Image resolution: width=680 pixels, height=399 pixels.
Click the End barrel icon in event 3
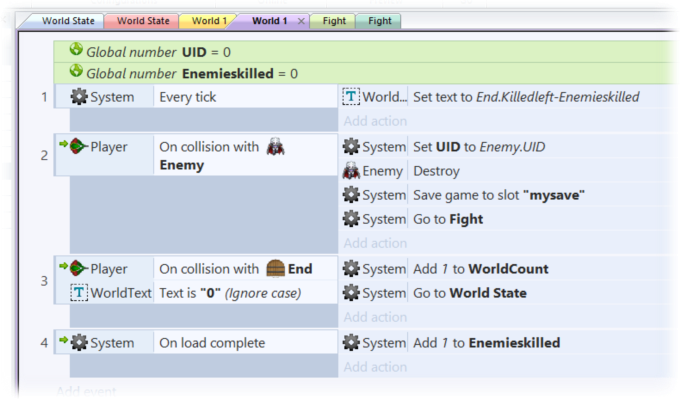point(275,268)
